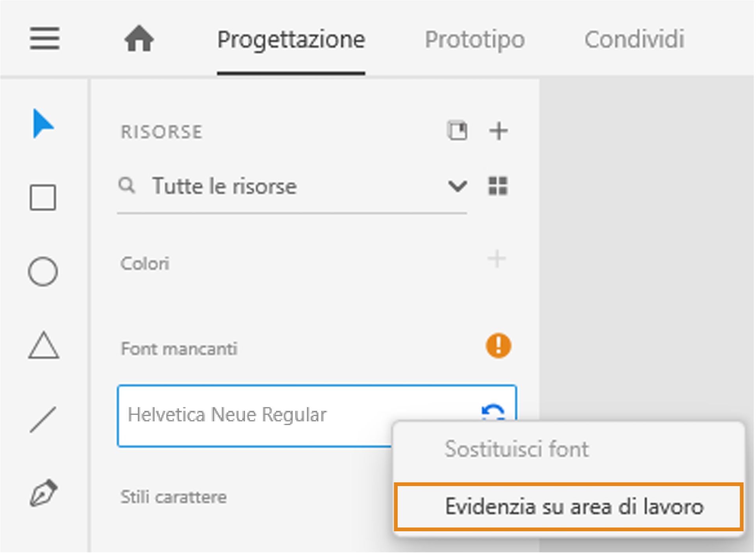The height and width of the screenshot is (553, 756).
Task: Open the add resource plus menu
Action: click(x=498, y=131)
